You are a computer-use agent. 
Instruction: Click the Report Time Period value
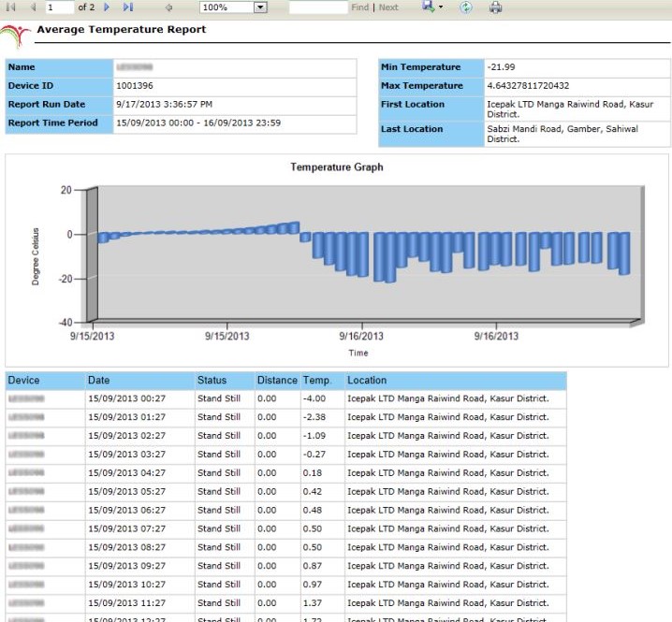click(198, 123)
